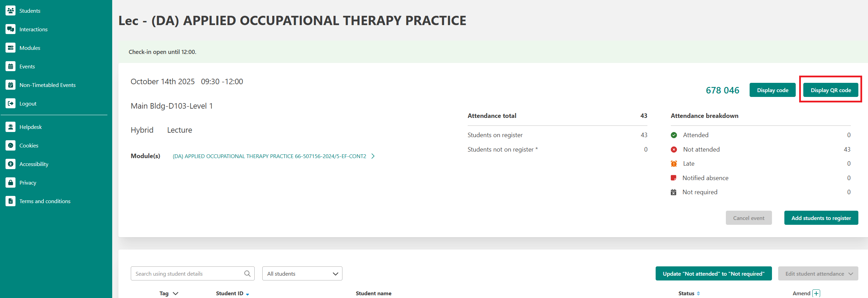Image resolution: width=868 pixels, height=298 pixels.
Task: Click the search magnifier icon
Action: tap(247, 274)
